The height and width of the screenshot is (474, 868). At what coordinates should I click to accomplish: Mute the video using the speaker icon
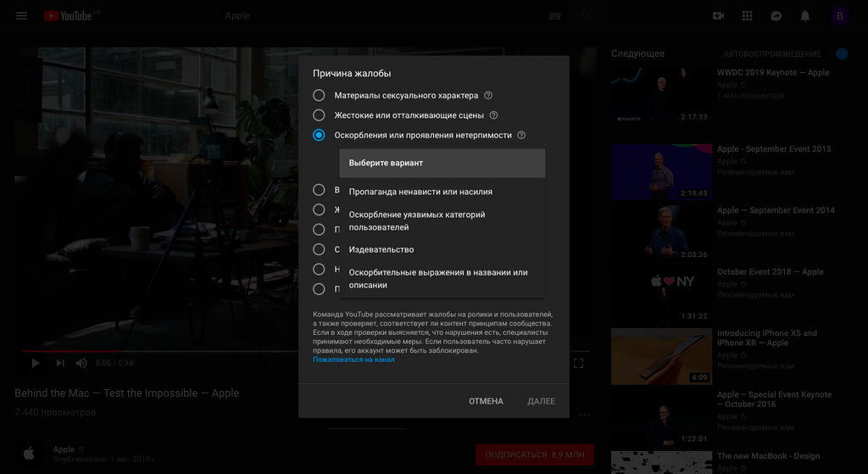81,363
